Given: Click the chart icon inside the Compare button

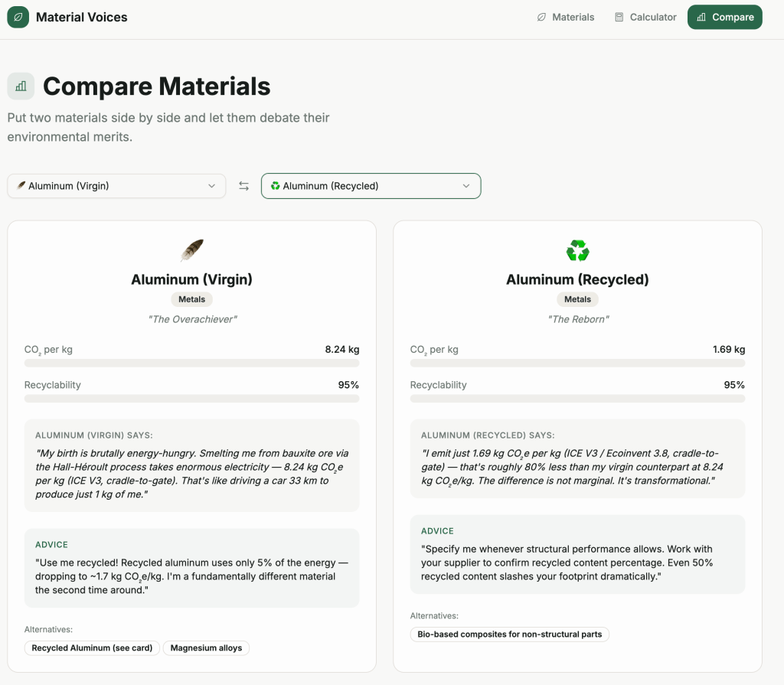Looking at the screenshot, I should click(x=701, y=17).
